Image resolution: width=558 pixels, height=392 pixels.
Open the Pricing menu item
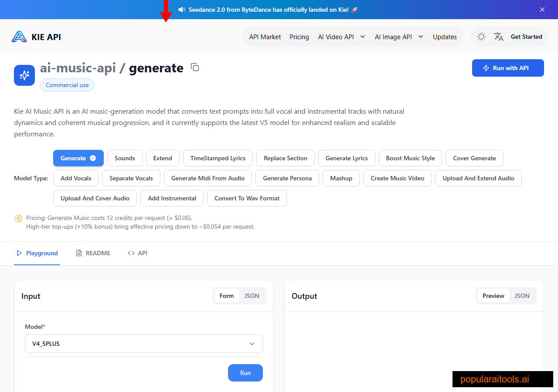click(x=299, y=37)
